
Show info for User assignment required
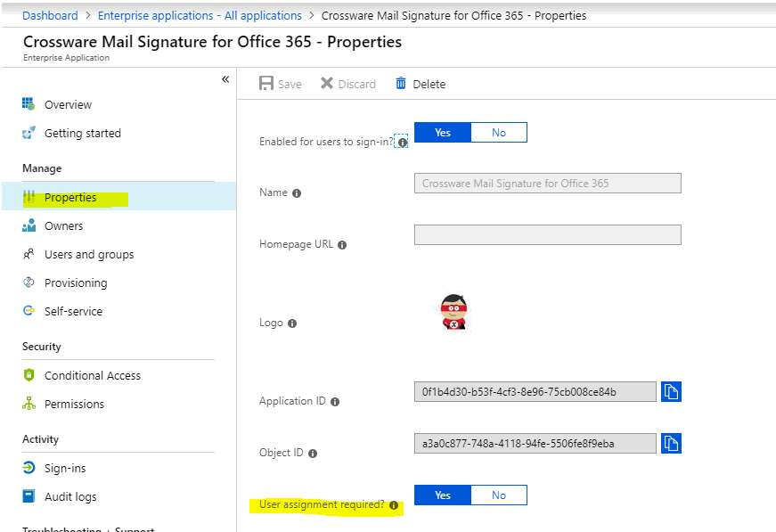click(x=394, y=505)
